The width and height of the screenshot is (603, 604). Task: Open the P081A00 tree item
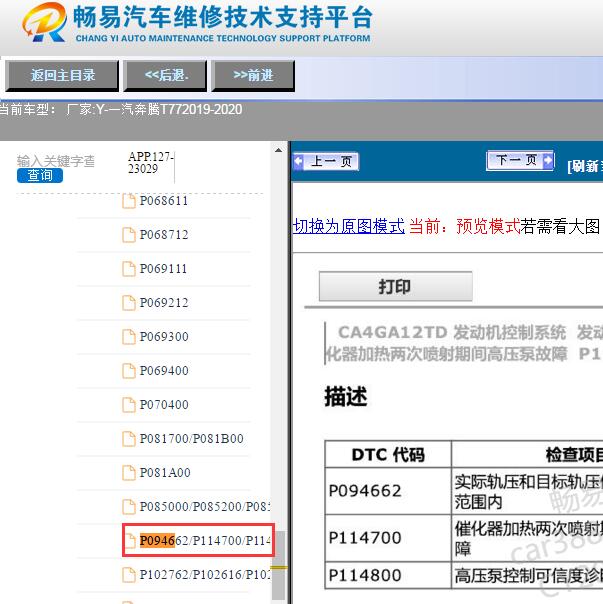pos(165,472)
